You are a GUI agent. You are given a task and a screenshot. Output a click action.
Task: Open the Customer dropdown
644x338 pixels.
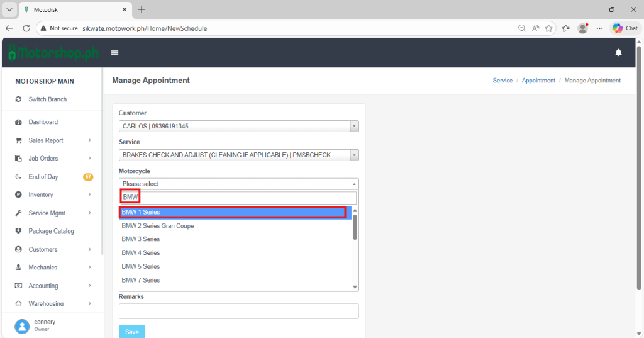point(238,127)
